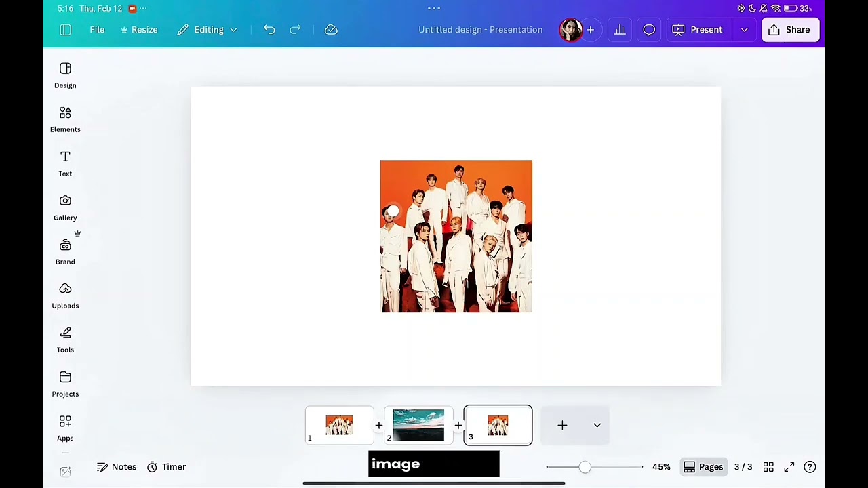Check the cloud save status icon
The height and width of the screenshot is (488, 868).
331,30
